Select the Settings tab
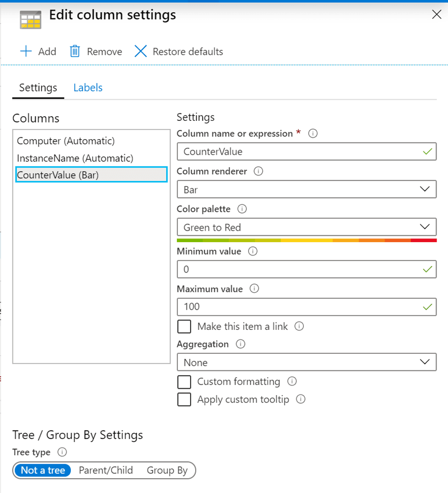This screenshot has width=448, height=493. 38,88
